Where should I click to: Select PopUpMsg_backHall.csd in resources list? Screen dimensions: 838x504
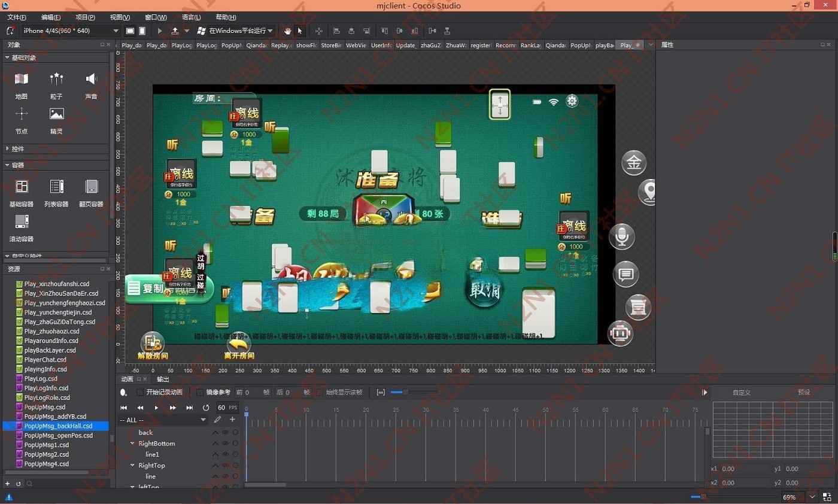click(56, 426)
